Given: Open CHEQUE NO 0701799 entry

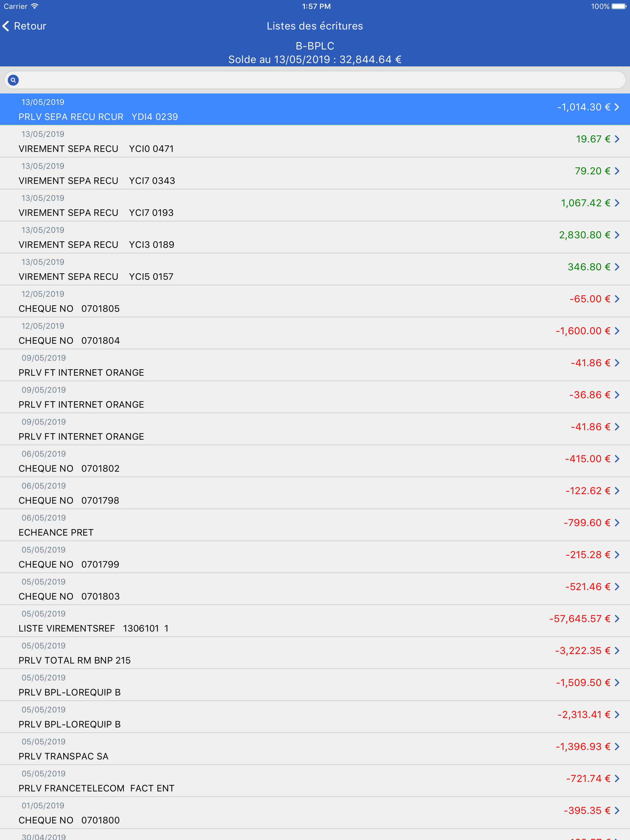Looking at the screenshot, I should tap(315, 557).
